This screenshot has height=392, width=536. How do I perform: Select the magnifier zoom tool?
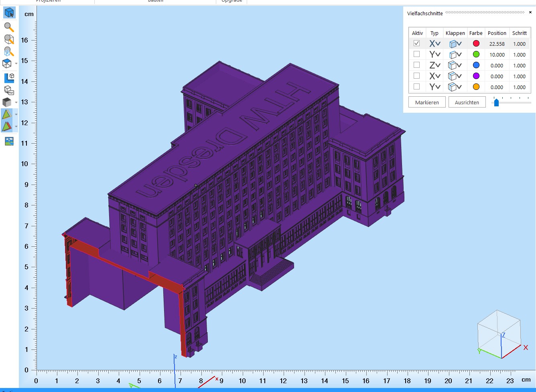coord(9,27)
